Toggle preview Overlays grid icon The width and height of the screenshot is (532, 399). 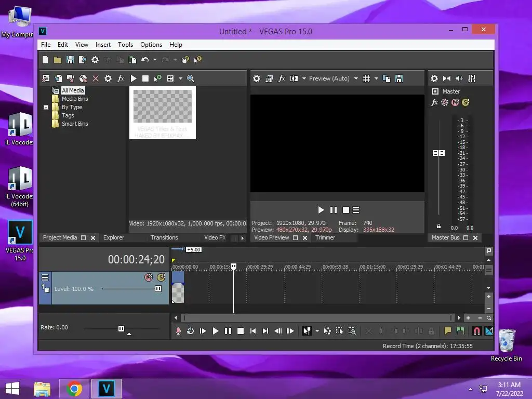click(x=366, y=79)
